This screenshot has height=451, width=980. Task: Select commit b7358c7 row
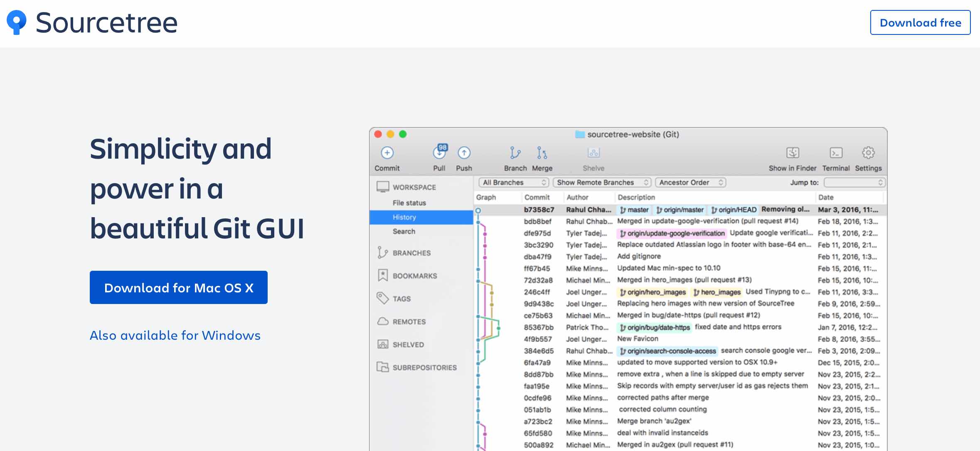680,210
